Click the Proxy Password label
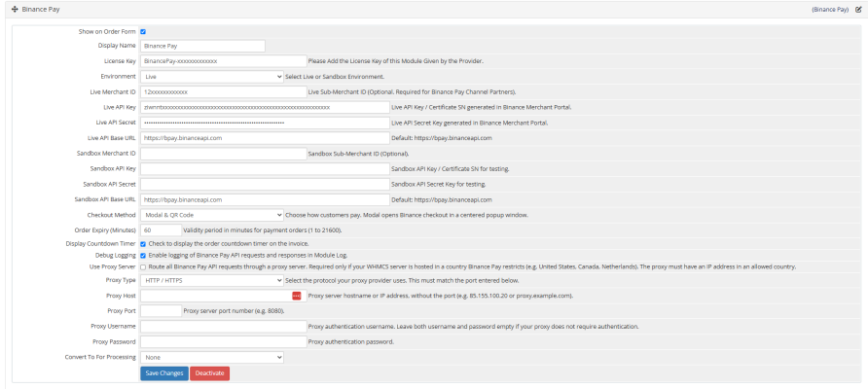Viewport: 868px width, 389px height. click(x=114, y=342)
